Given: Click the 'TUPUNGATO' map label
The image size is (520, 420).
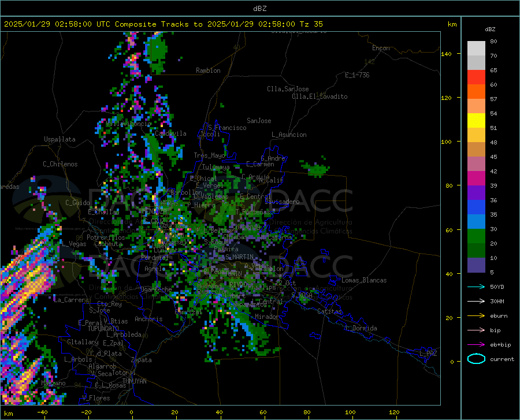Looking at the screenshot, I should (103, 329).
